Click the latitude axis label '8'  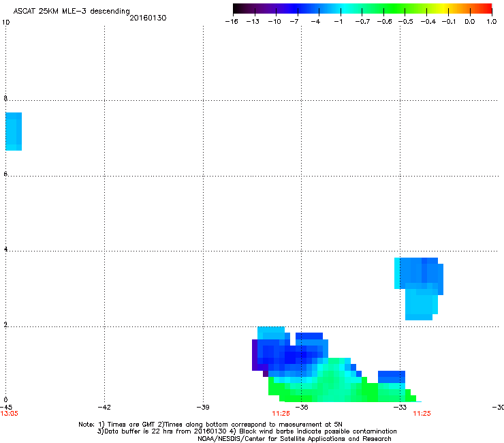coord(5,98)
